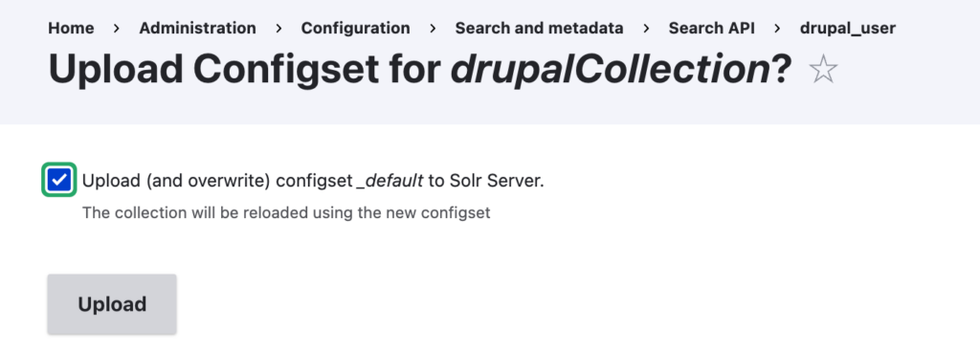
Task: Click italic drupalCollection in the heading
Action: tap(610, 69)
